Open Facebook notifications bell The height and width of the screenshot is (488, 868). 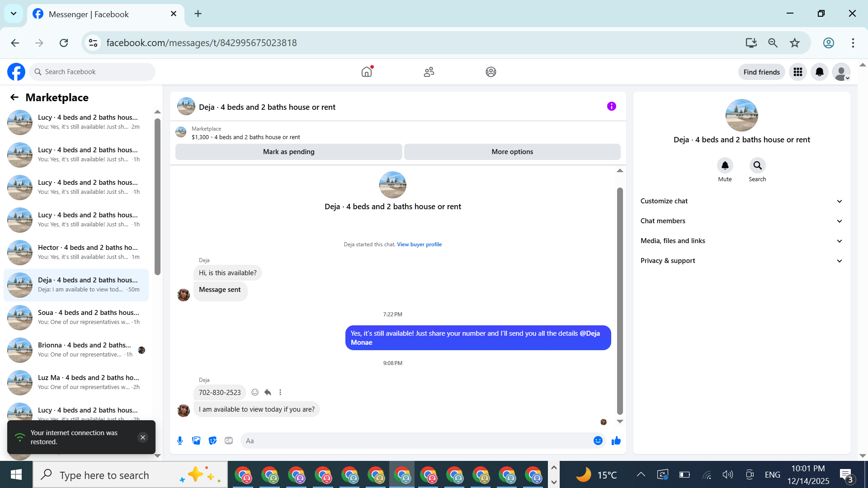click(819, 72)
